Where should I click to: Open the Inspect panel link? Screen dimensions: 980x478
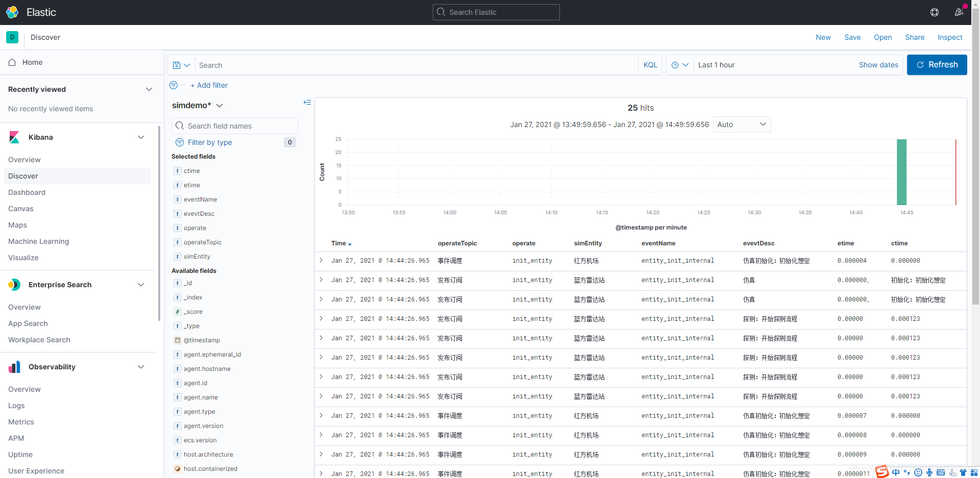[950, 37]
